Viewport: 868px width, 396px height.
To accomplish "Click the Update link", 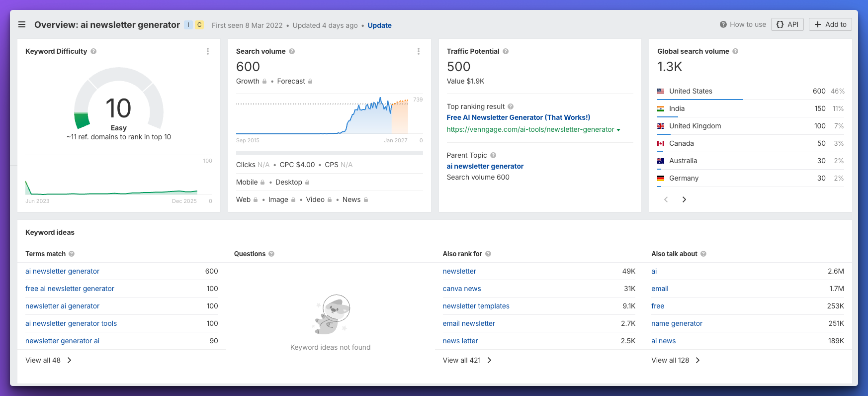I will (379, 25).
